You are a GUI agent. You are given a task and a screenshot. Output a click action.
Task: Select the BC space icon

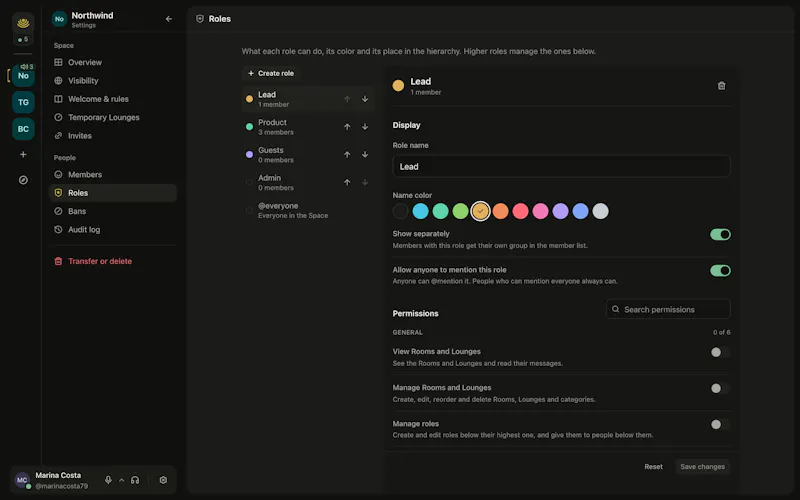[x=23, y=129]
